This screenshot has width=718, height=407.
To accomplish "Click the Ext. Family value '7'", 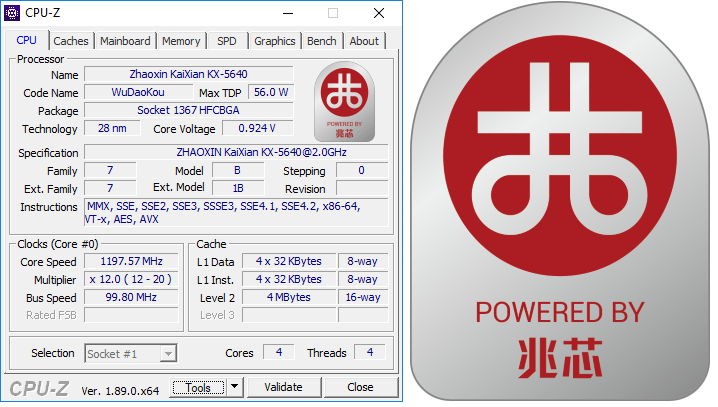I will coord(110,188).
